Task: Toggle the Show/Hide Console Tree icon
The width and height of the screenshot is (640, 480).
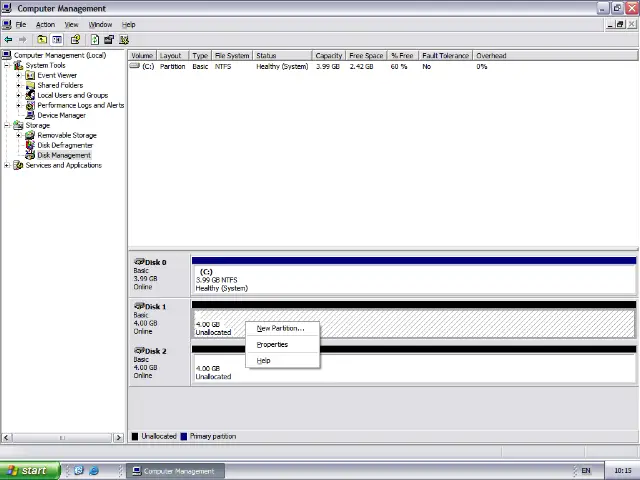Action: pyautogui.click(x=57, y=40)
